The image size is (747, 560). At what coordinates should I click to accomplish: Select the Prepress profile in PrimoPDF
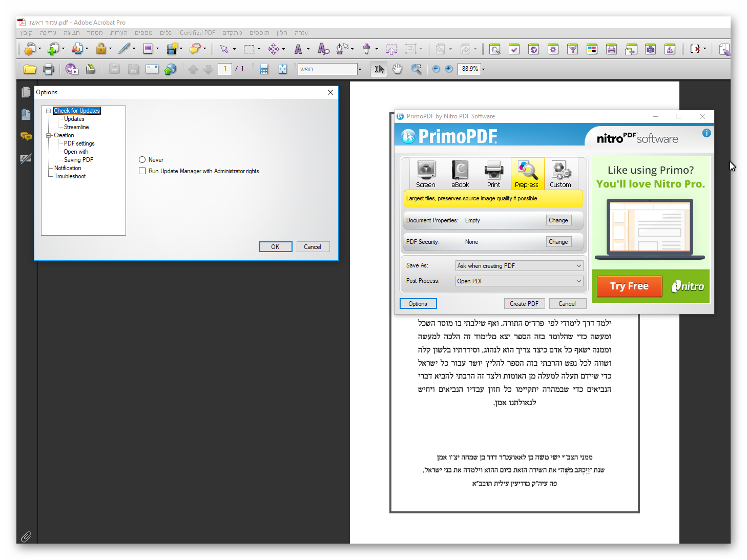527,174
